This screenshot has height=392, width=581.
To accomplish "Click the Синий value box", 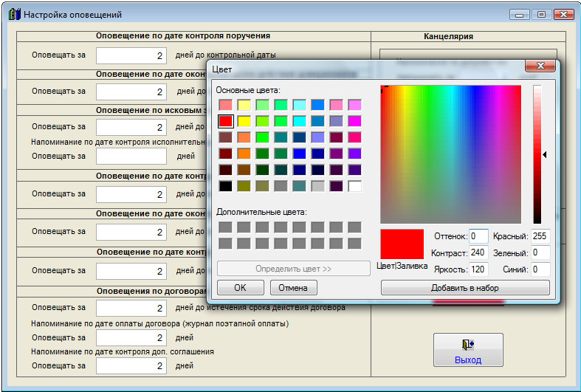I will pos(540,269).
